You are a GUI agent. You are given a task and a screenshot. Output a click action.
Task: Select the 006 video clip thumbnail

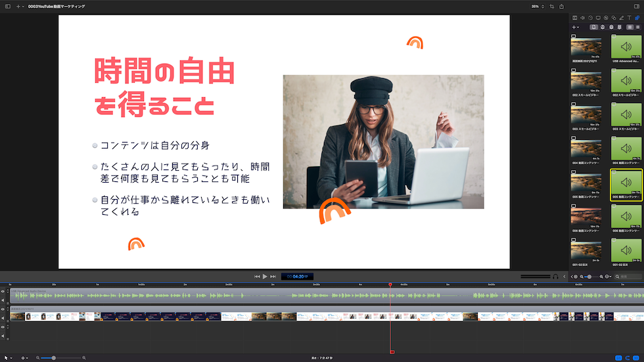pos(586,217)
